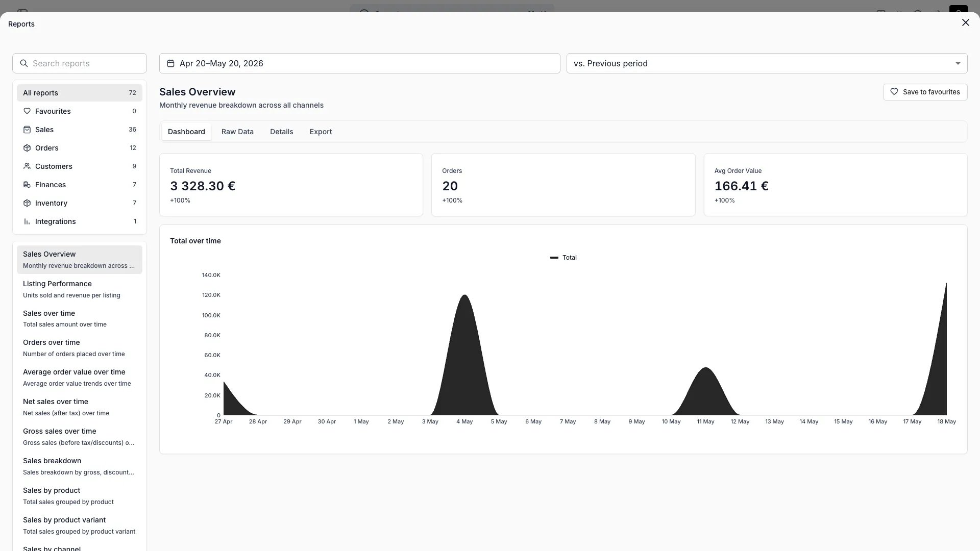Viewport: 980px width, 551px height.
Task: Open the Orders over time report
Action: [x=80, y=348]
